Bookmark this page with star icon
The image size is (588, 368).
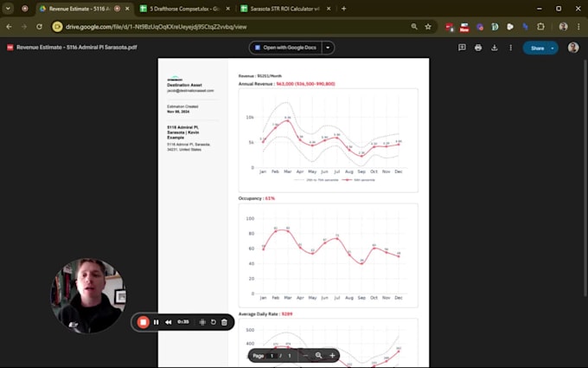pos(428,27)
